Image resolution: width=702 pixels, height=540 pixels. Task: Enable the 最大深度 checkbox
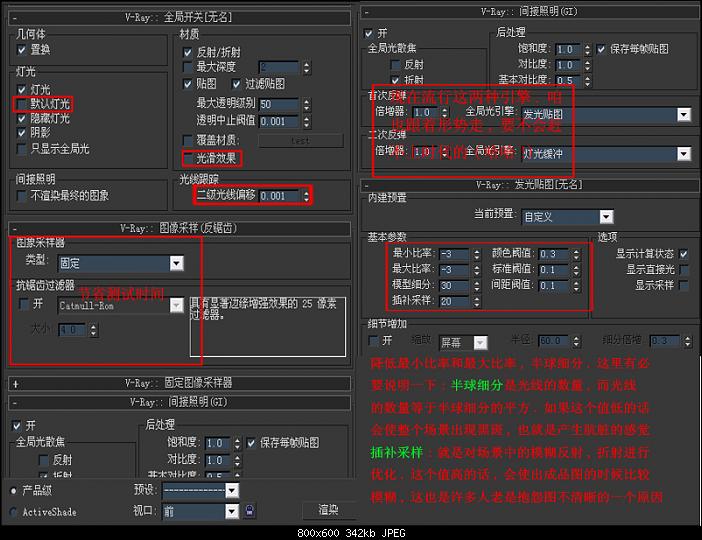pyautogui.click(x=188, y=68)
